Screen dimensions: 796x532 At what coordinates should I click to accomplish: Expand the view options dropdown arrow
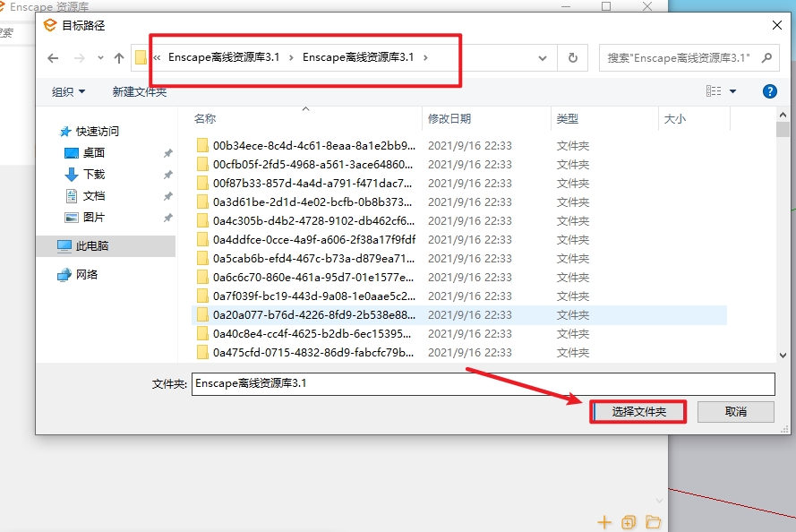tap(732, 91)
